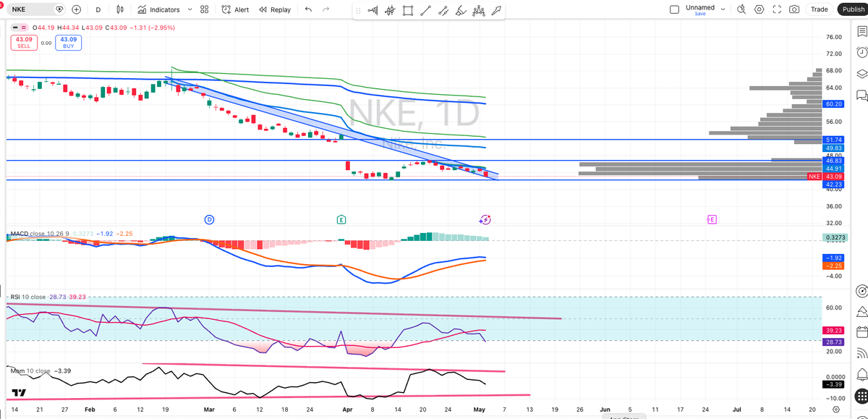Viewport: 868px width, 419px height.
Task: Select the horizontal ray drawing tool
Action: 373,11
